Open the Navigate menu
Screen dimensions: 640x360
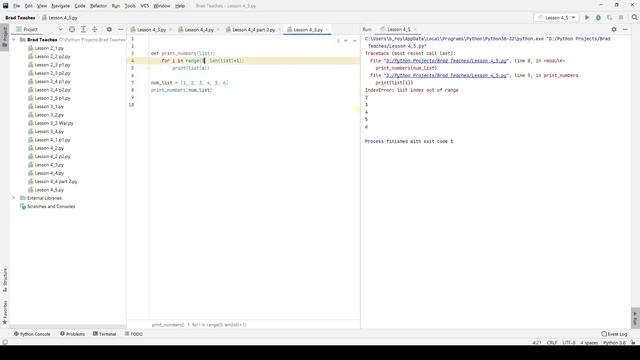coord(60,6)
